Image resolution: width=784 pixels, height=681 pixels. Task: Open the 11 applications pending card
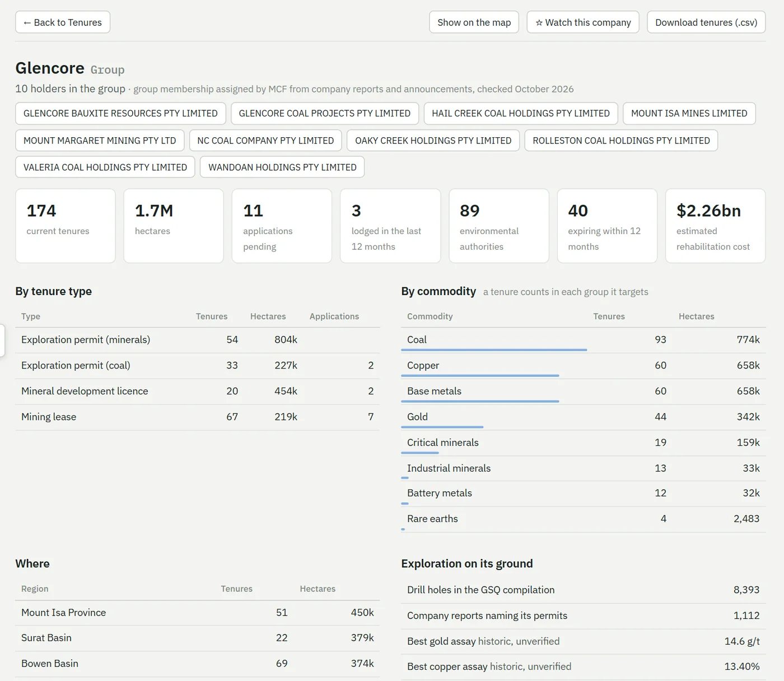[x=282, y=226]
